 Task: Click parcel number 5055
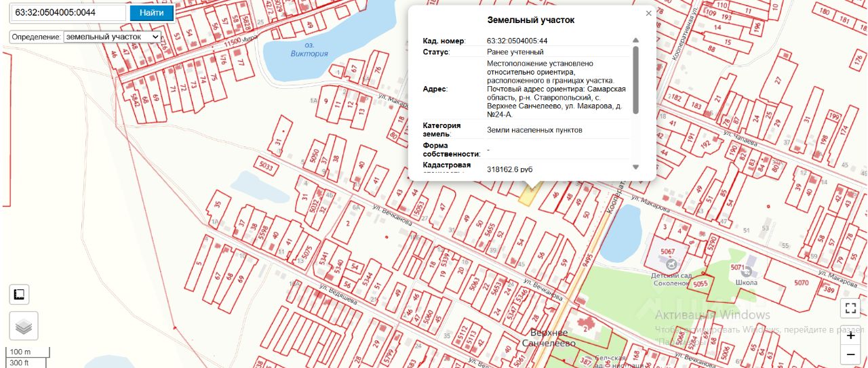pyautogui.click(x=701, y=283)
